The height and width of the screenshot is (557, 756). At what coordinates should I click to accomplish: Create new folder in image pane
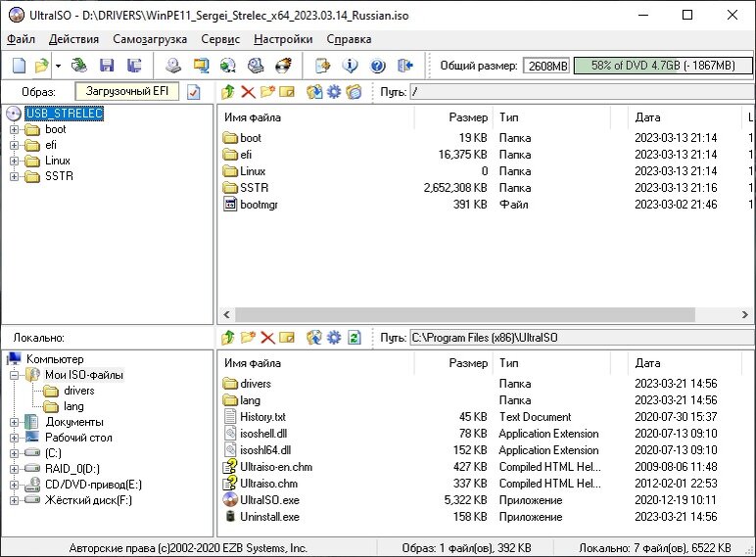(x=267, y=92)
